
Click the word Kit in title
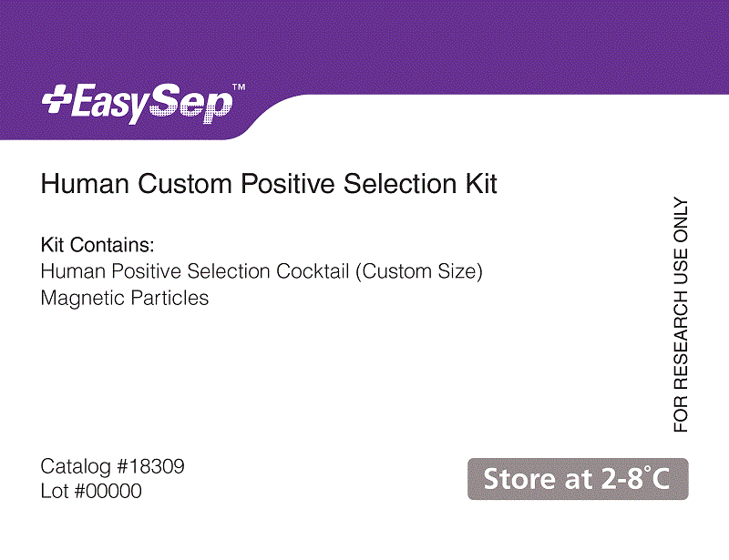pyautogui.click(x=482, y=184)
